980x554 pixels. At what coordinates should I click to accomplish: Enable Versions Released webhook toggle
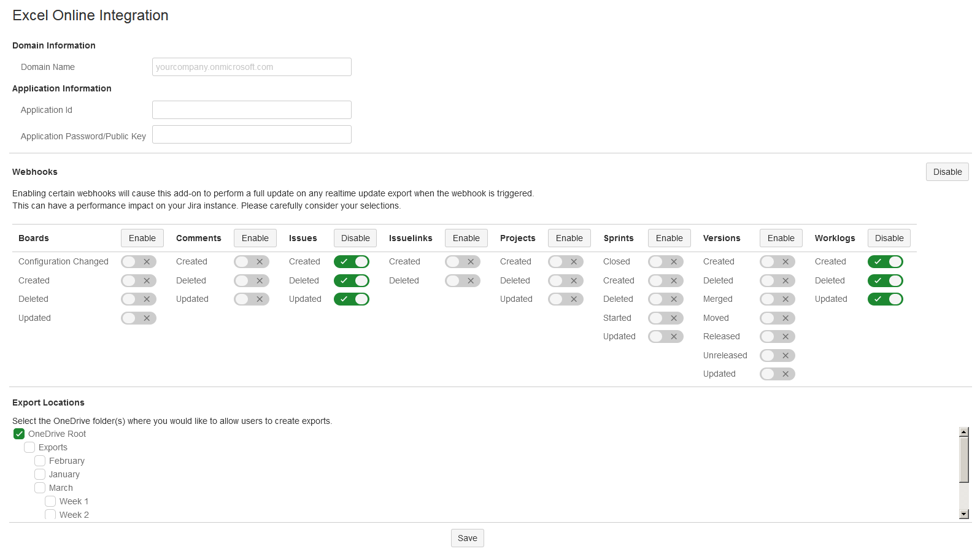tap(777, 337)
